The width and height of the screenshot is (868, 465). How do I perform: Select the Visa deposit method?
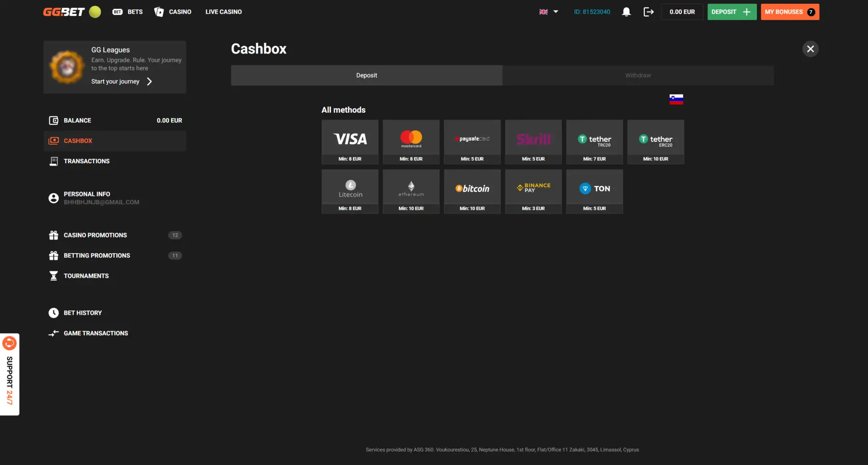pos(350,142)
